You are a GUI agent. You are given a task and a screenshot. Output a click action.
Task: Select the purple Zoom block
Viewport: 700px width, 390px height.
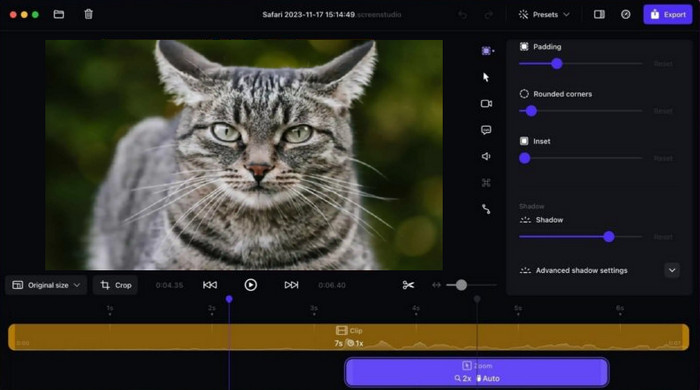[x=477, y=372]
